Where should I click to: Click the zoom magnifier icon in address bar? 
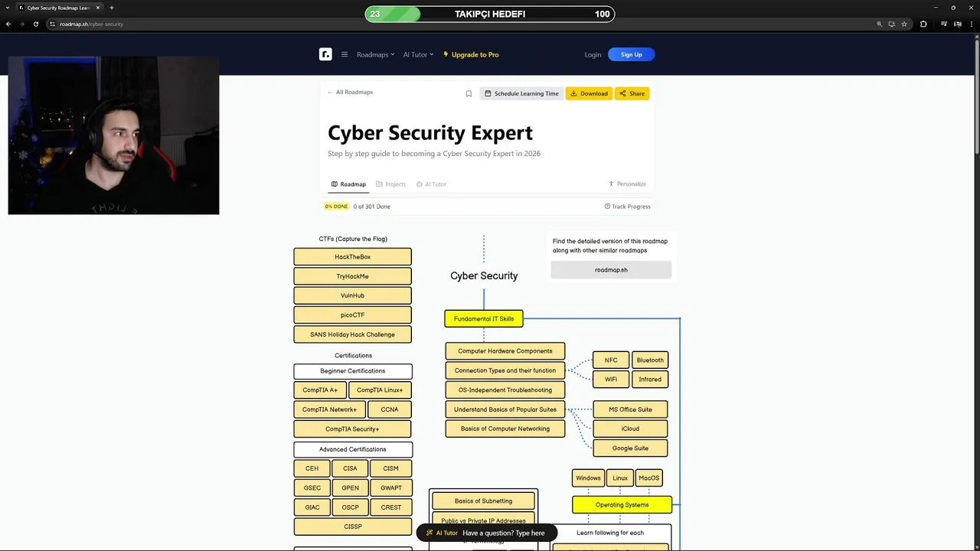click(880, 24)
